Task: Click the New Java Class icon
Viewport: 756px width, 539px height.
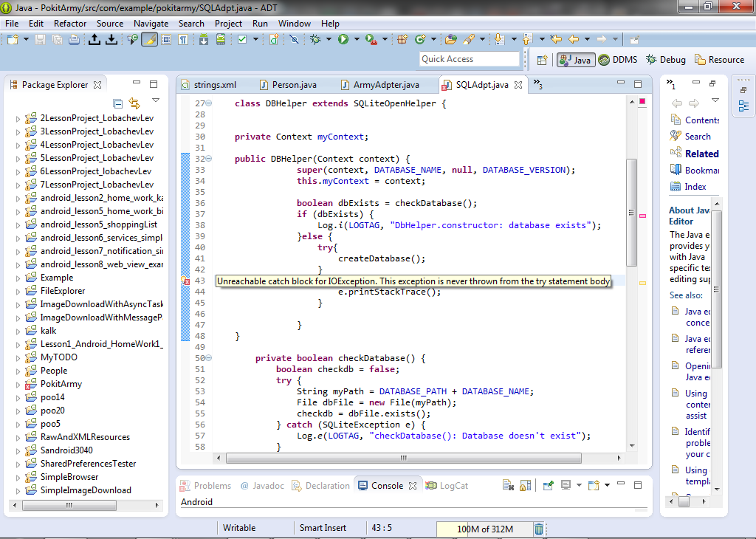Action: click(x=420, y=40)
